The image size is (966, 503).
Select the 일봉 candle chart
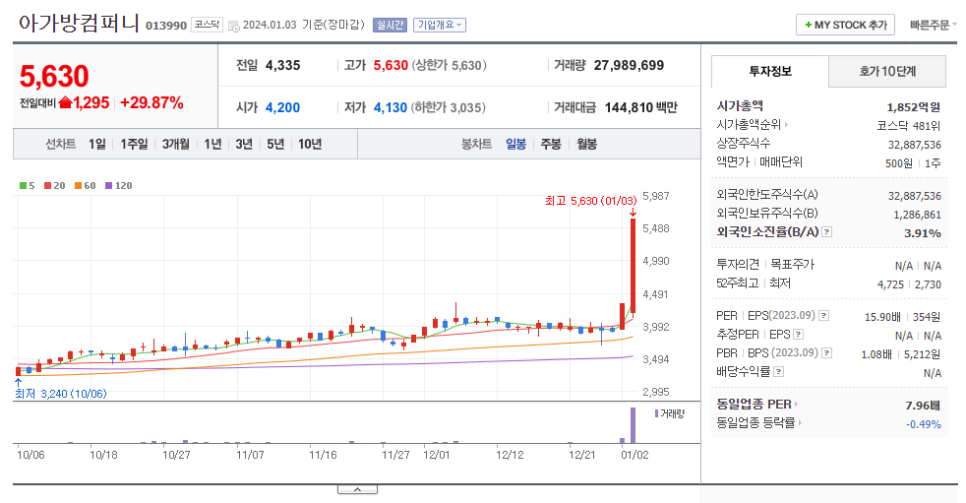pos(516,144)
